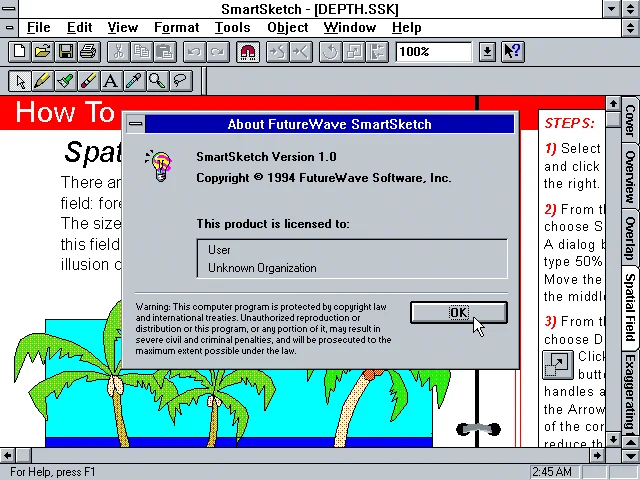This screenshot has height=480, width=640.
Task: Toggle the Snap magnet icon
Action: click(x=248, y=52)
